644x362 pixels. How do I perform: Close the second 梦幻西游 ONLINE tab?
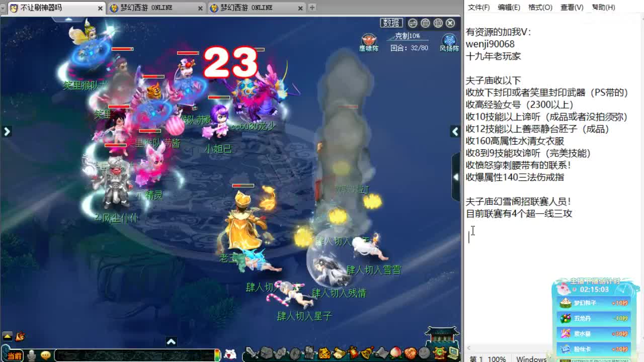coord(200,8)
